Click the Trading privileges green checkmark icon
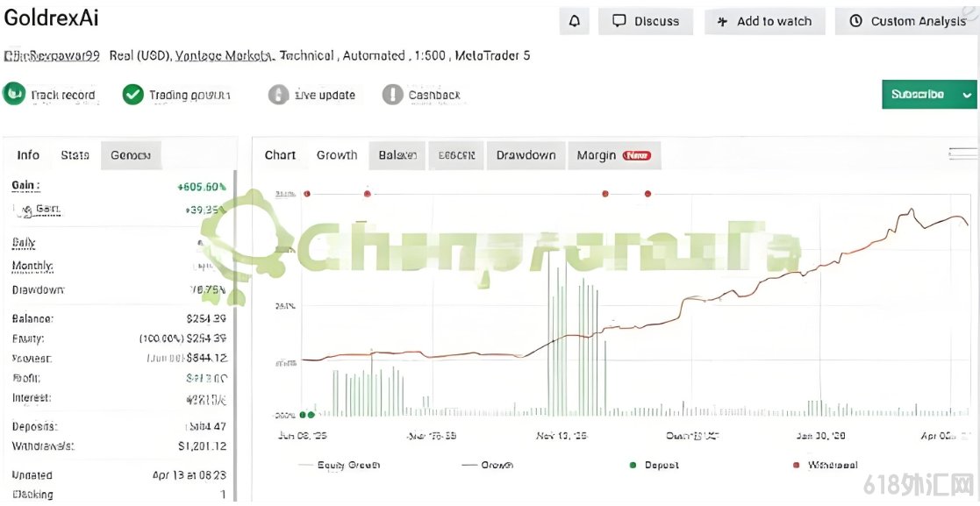The height and width of the screenshot is (506, 980). (x=132, y=95)
